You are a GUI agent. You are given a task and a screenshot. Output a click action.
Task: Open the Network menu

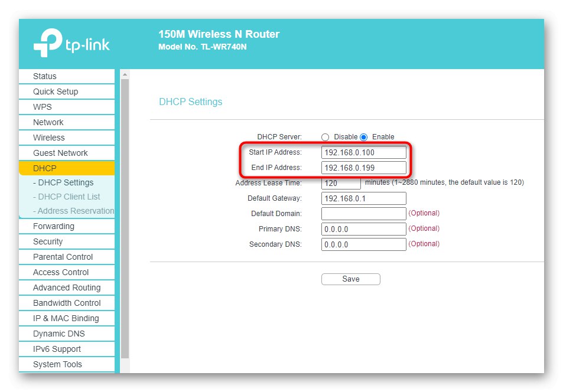(67, 122)
